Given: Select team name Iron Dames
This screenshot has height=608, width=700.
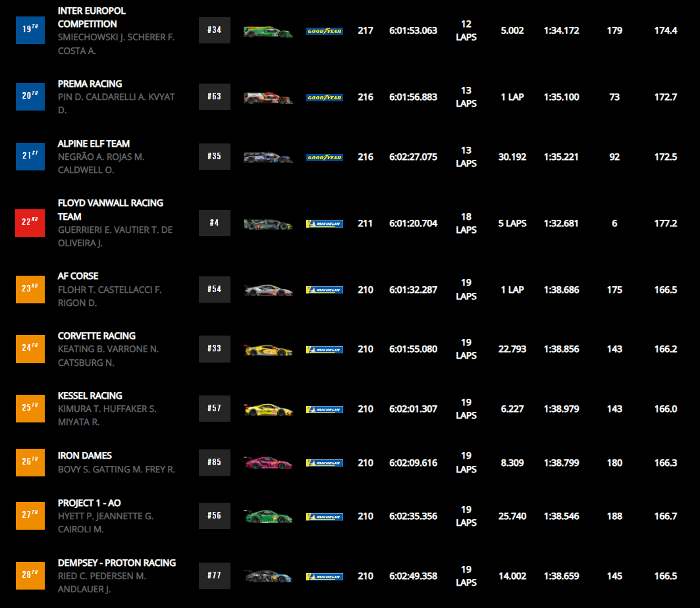Looking at the screenshot, I should tap(84, 455).
